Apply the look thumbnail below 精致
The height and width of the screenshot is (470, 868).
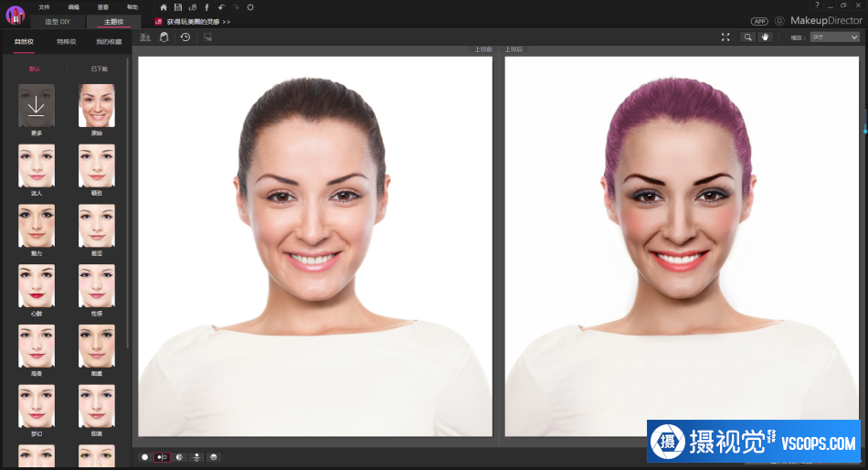pos(97,226)
